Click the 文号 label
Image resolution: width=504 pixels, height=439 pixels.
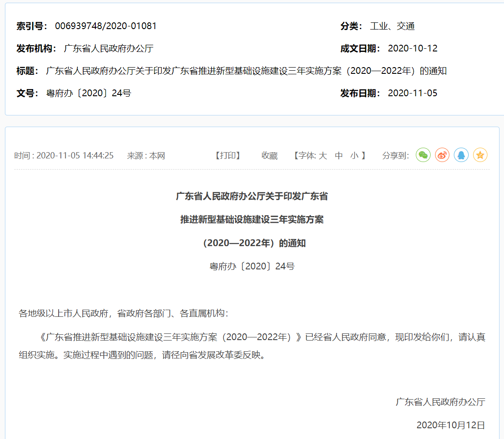tap(27, 93)
